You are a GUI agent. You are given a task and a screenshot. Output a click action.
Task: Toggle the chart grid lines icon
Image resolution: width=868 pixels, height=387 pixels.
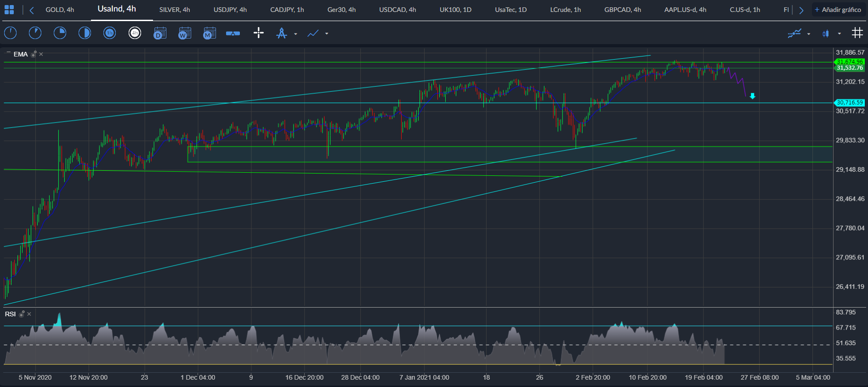click(x=857, y=33)
